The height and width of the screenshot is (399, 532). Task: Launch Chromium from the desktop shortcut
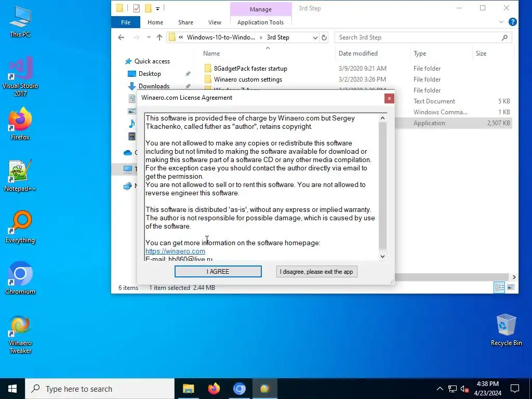pyautogui.click(x=20, y=278)
